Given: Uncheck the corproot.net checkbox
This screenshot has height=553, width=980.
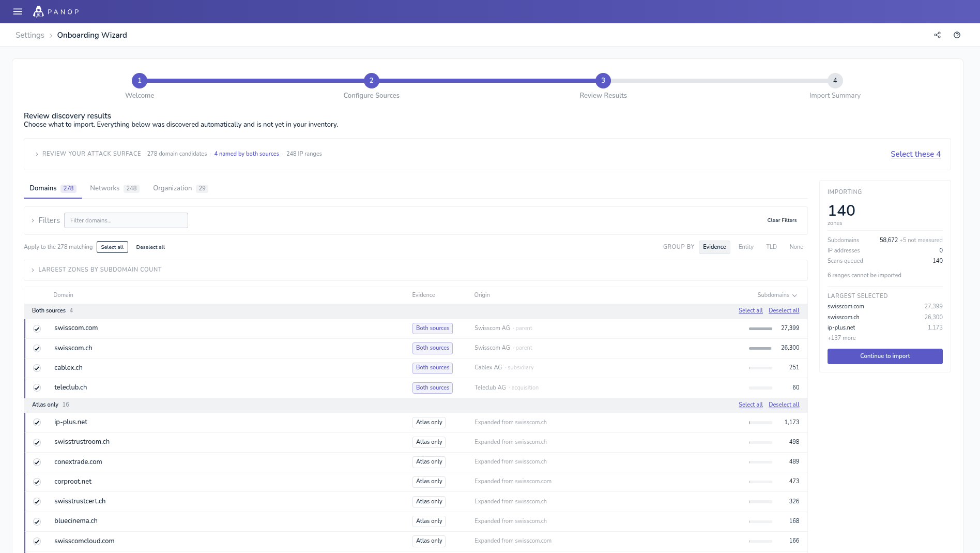Looking at the screenshot, I should coord(37,482).
